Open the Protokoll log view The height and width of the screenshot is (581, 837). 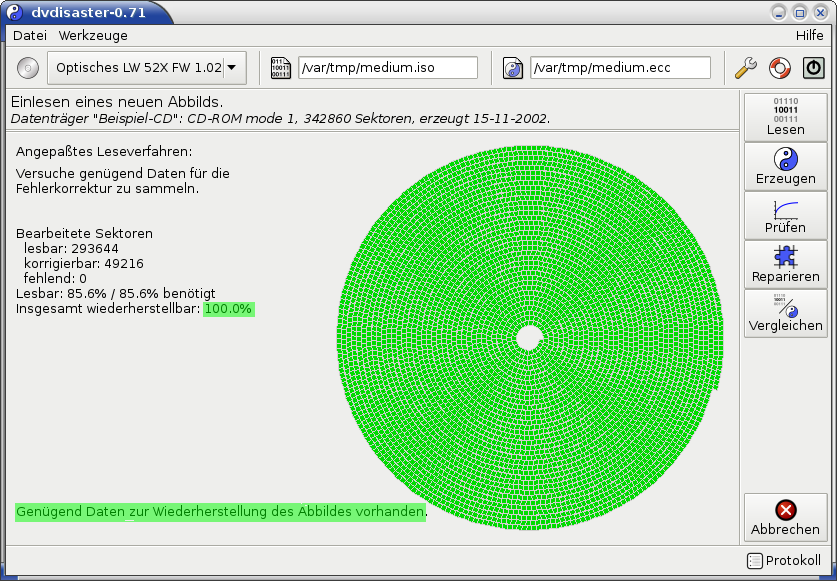(784, 560)
